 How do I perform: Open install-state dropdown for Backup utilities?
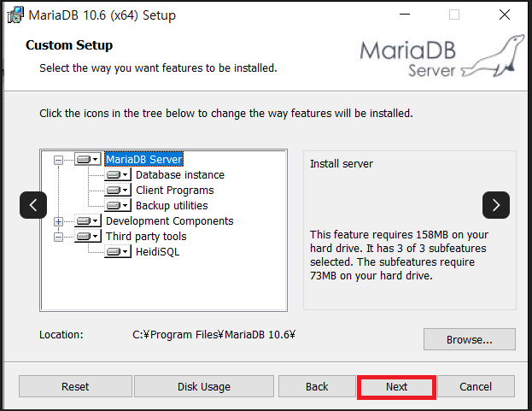click(x=117, y=205)
